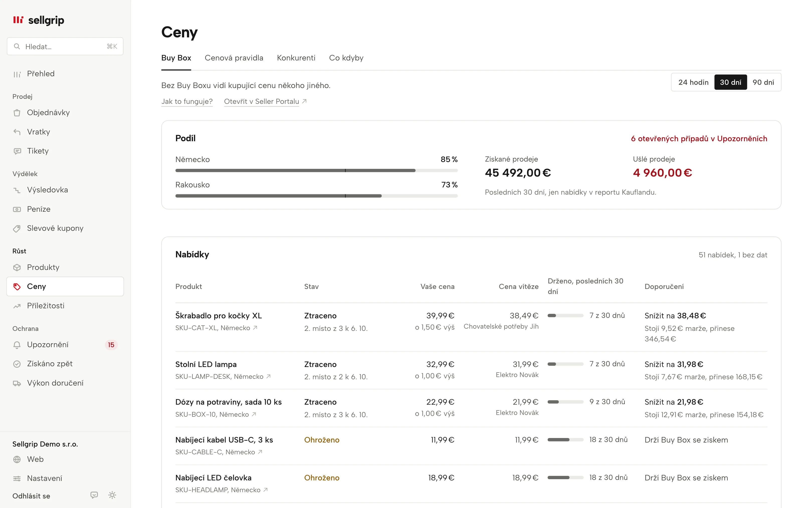The width and height of the screenshot is (812, 508).
Task: Open external link icon for SKU-LAMP-DESK
Action: [x=268, y=376]
